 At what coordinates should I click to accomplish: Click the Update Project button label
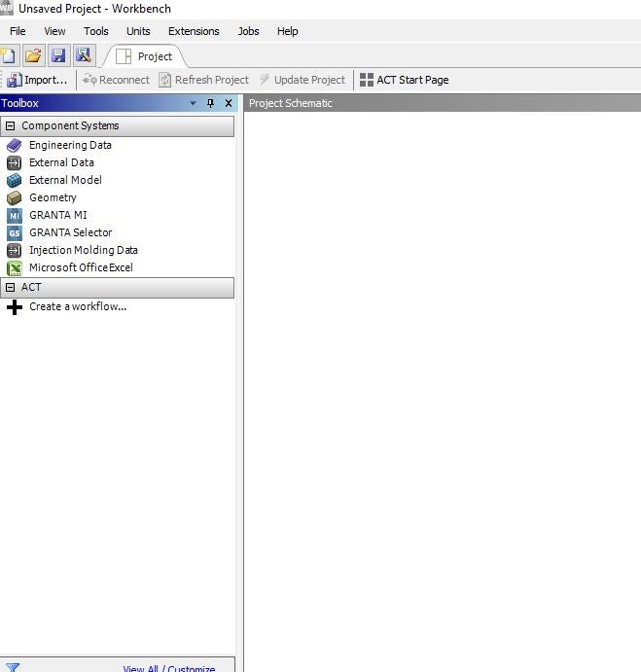(x=309, y=80)
